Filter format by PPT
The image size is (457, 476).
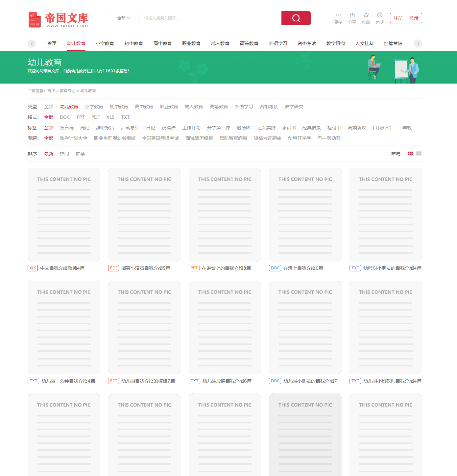[x=81, y=117]
